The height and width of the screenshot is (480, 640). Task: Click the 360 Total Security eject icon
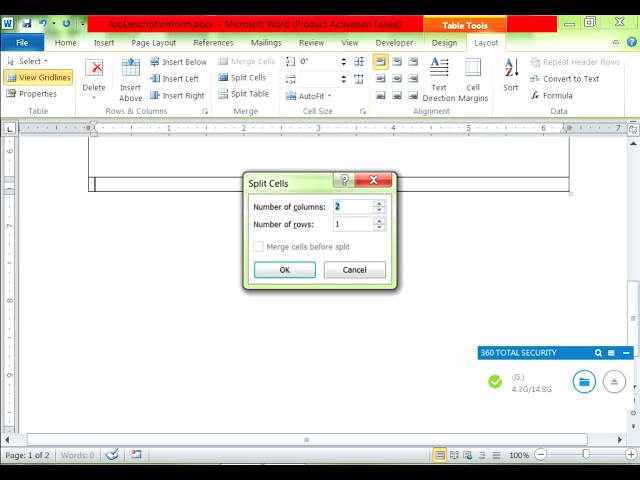[614, 382]
